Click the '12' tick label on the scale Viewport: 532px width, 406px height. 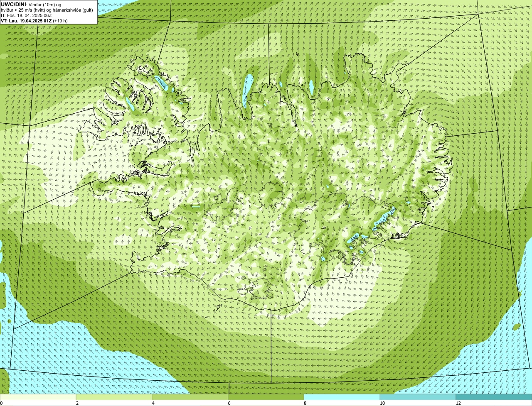[x=458, y=403]
